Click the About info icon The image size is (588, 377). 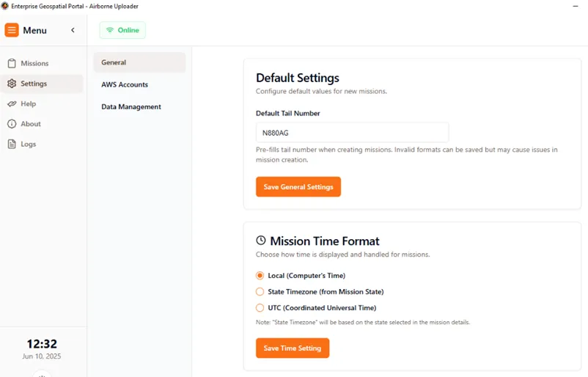12,124
